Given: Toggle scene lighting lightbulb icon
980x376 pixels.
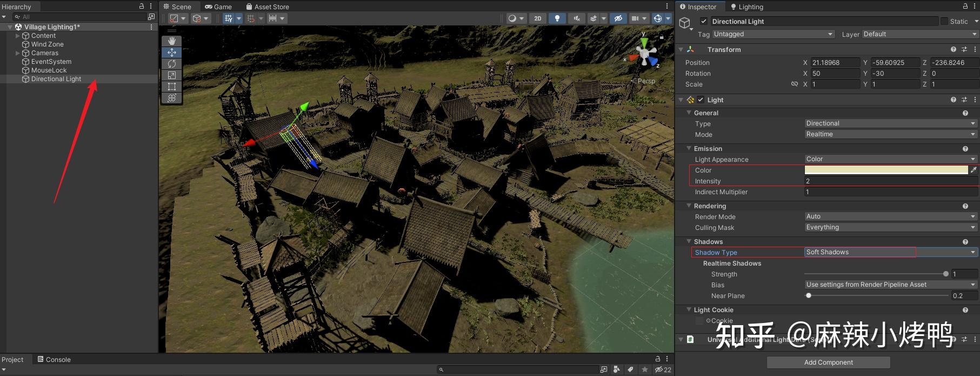Looking at the screenshot, I should click(557, 18).
